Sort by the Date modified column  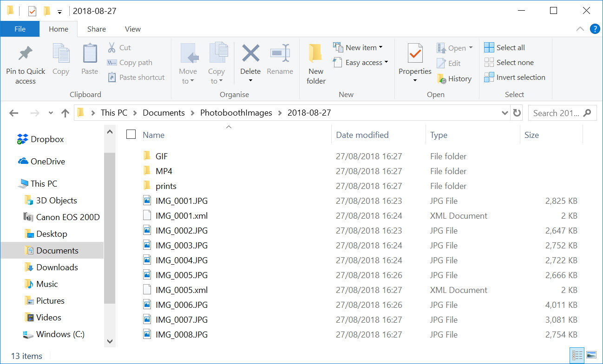362,135
